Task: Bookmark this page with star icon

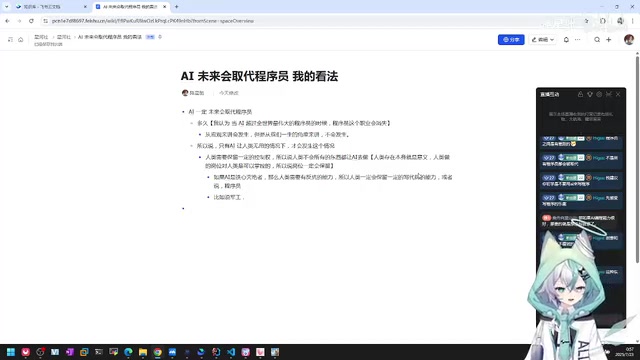Action: [587, 21]
